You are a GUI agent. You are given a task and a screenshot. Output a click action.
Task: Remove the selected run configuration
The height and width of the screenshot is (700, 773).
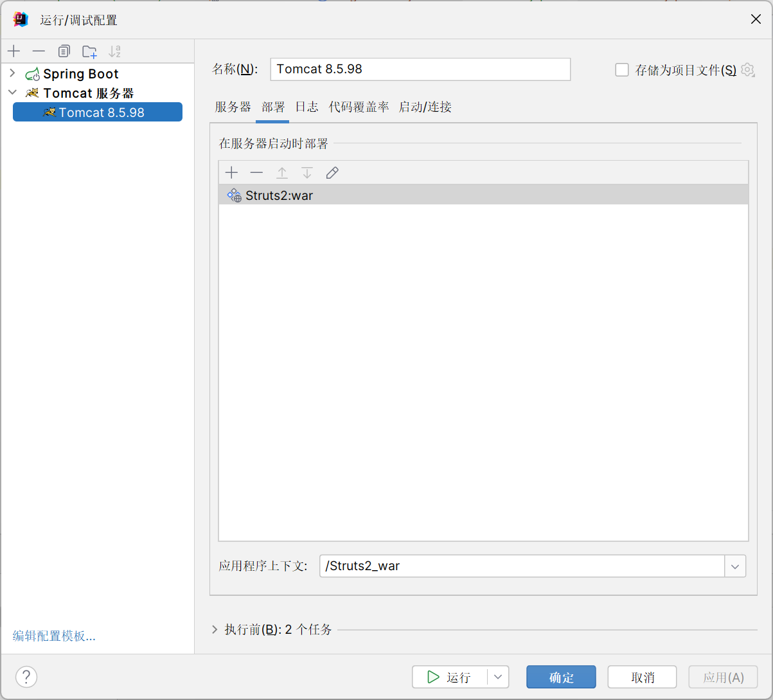(39, 51)
